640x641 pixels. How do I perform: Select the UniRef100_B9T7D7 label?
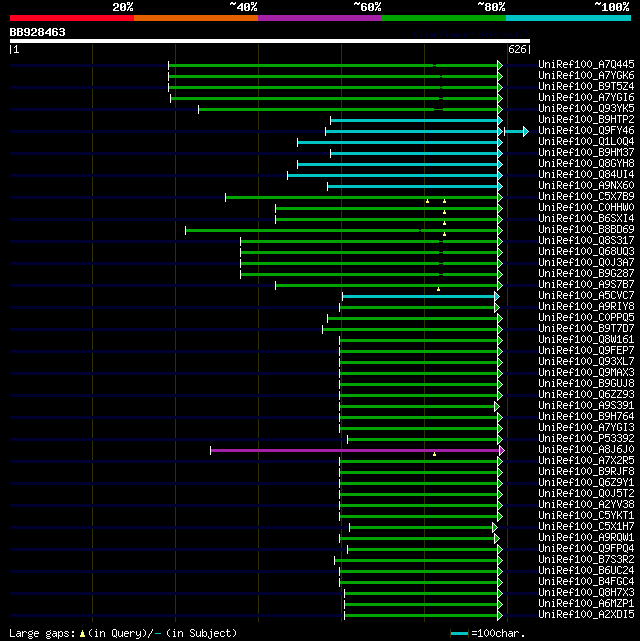click(x=586, y=329)
